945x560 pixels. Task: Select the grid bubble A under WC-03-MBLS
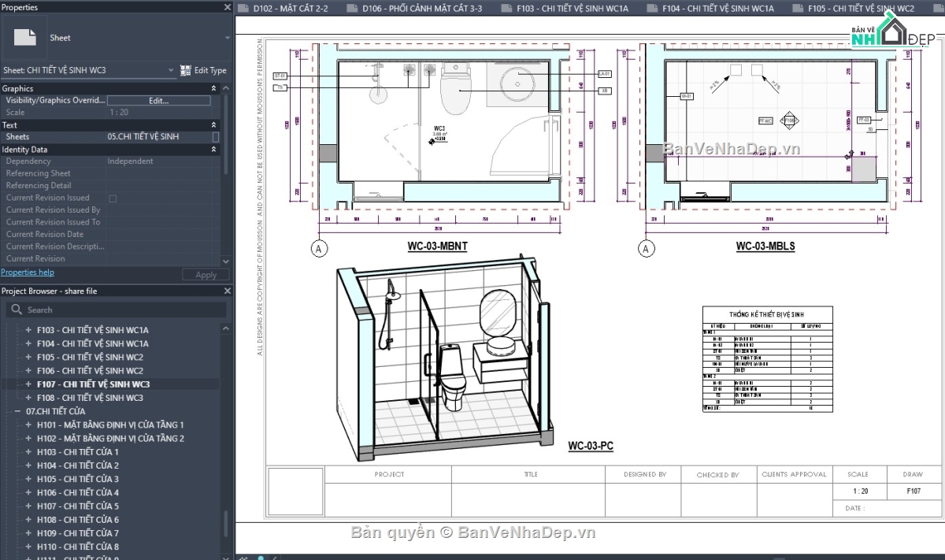coord(647,249)
